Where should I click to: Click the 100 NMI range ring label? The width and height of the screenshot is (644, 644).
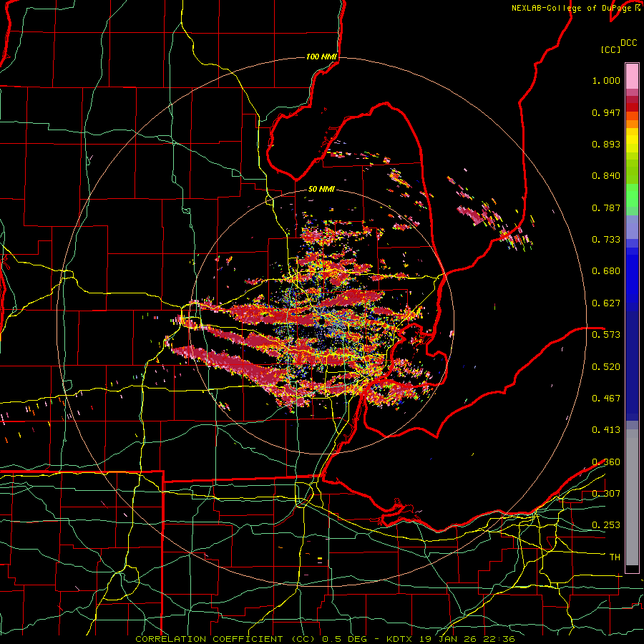(x=321, y=57)
